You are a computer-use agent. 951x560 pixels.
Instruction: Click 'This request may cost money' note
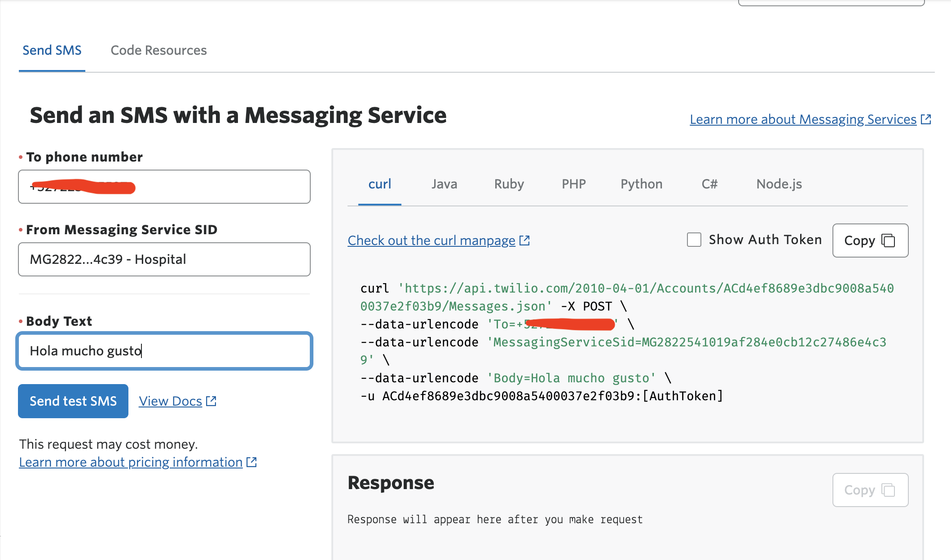tap(108, 444)
